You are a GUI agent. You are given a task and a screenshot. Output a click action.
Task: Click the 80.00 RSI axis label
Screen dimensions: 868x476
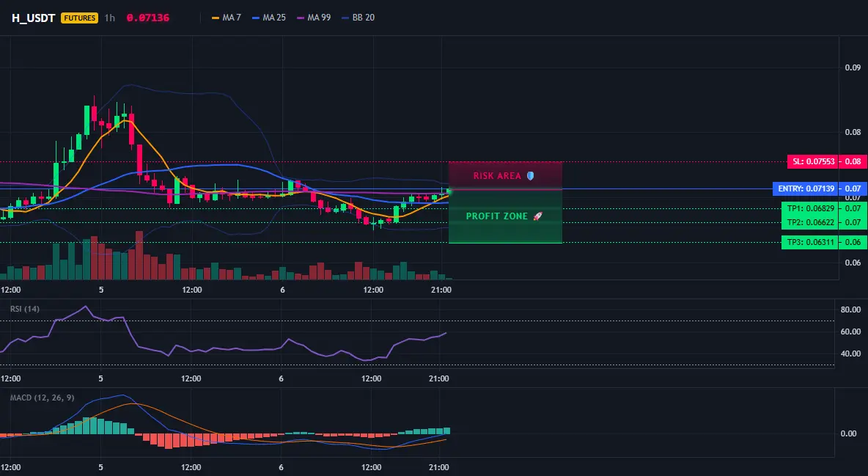(851, 310)
